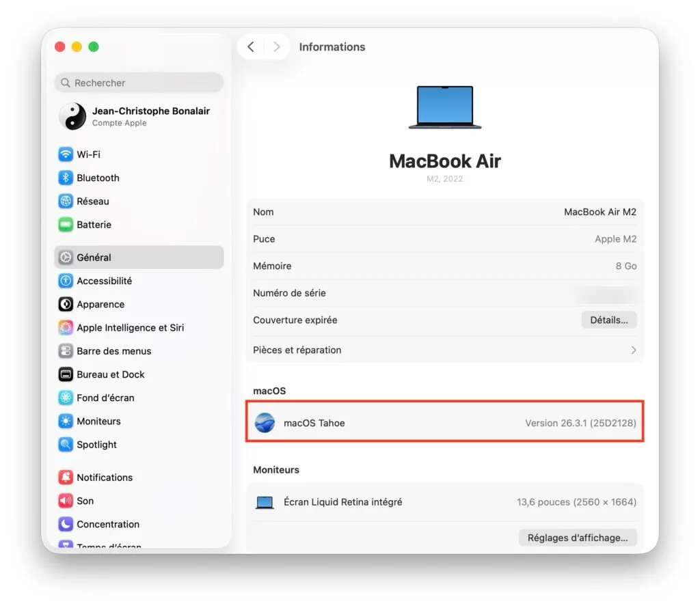Viewport: 700px width, 608px height.
Task: Click the Écran Liquid Retina intégré label
Action: click(343, 502)
